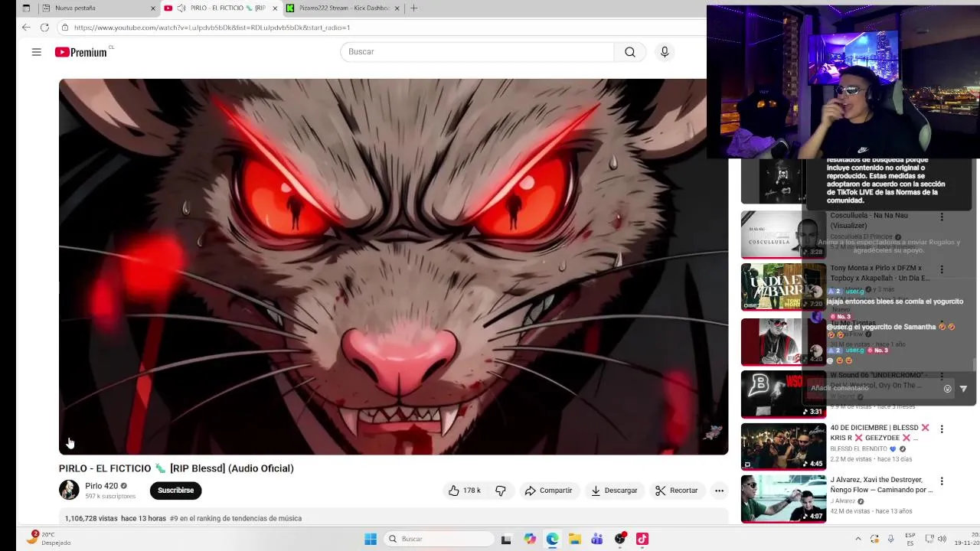Open the trending music ranking #9 link

pyautogui.click(x=236, y=518)
